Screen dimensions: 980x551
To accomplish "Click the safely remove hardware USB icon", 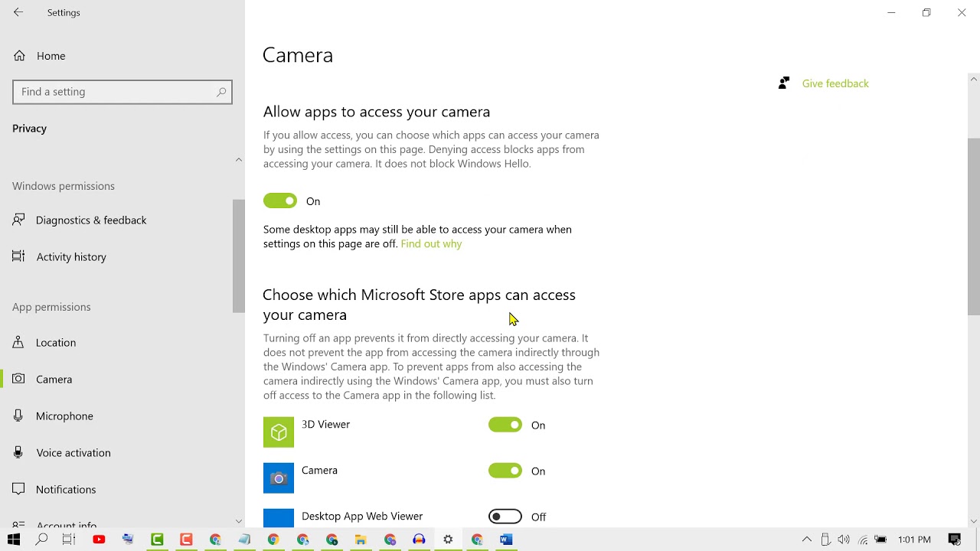I will pyautogui.click(x=825, y=540).
